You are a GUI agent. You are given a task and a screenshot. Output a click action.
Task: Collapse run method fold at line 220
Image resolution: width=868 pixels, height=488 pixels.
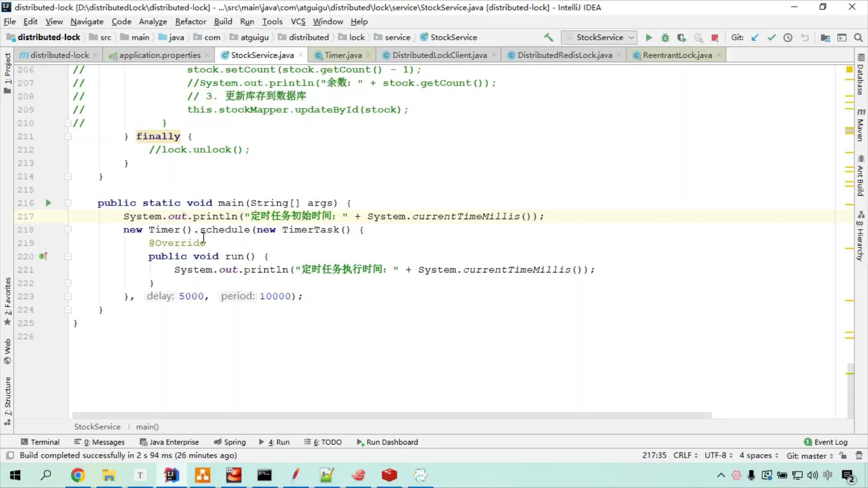pyautogui.click(x=68, y=256)
